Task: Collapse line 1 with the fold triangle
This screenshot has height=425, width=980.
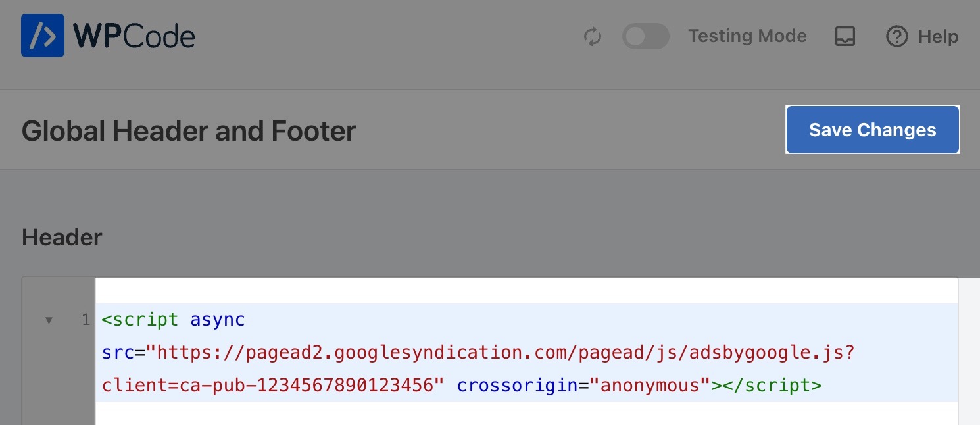Action: click(x=49, y=320)
